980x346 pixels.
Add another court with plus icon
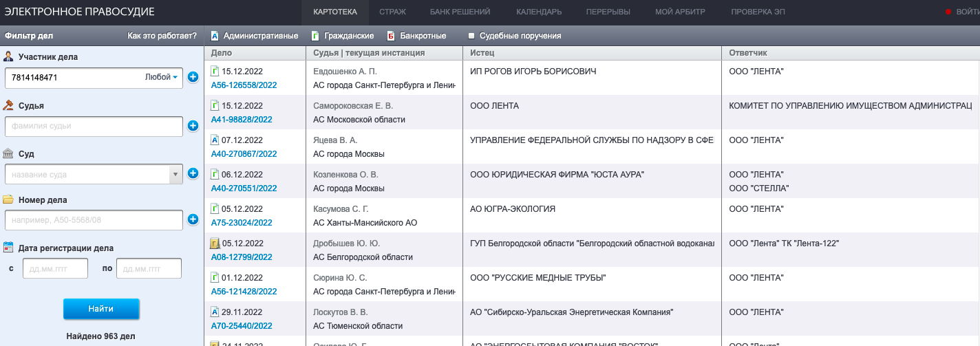point(193,174)
